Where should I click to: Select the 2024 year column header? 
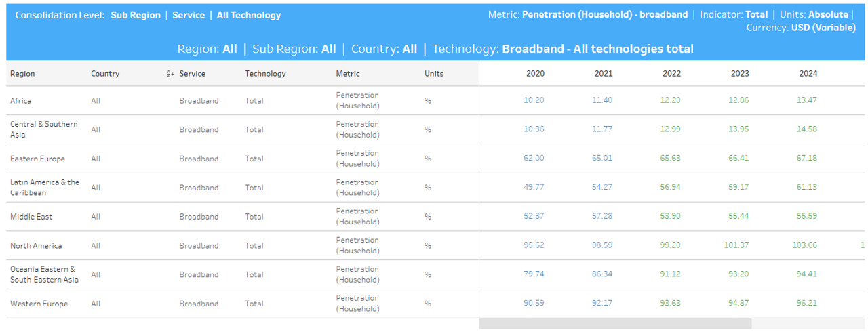tap(808, 73)
